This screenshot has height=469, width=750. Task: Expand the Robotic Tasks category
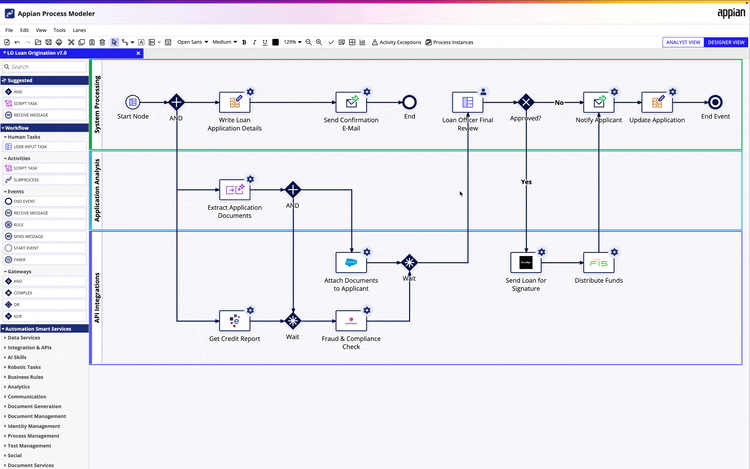point(23,367)
